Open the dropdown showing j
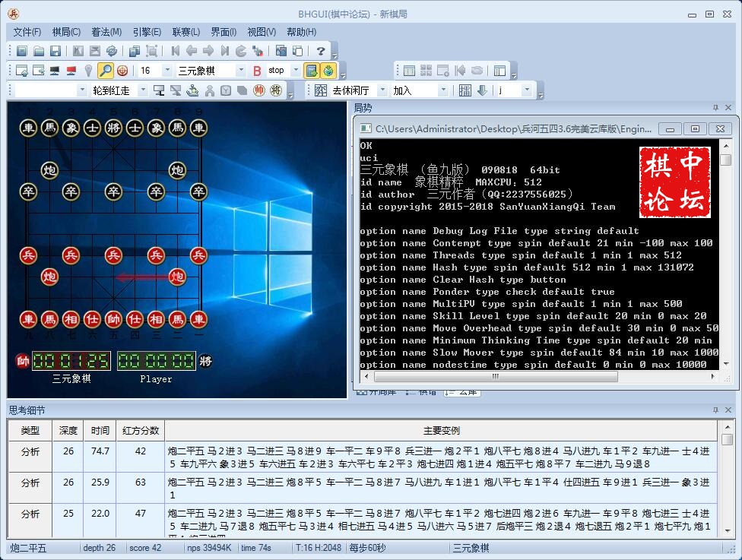Image resolution: width=742 pixels, height=560 pixels. [527, 90]
